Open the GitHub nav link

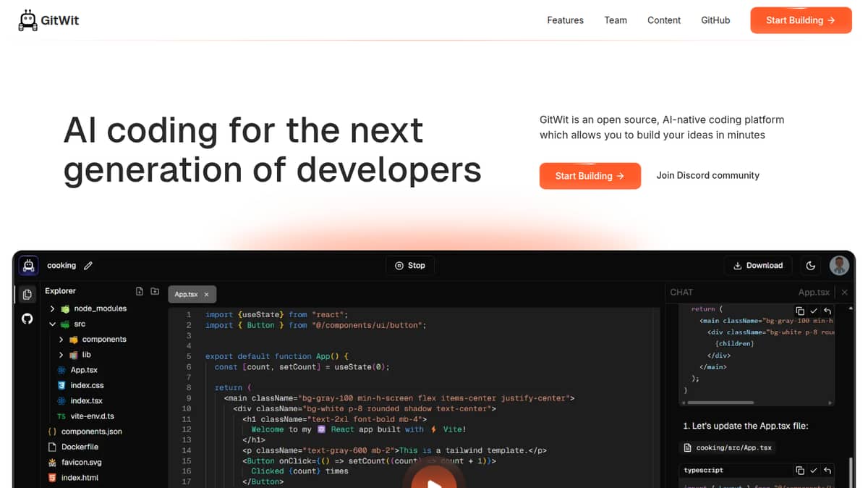pos(715,20)
